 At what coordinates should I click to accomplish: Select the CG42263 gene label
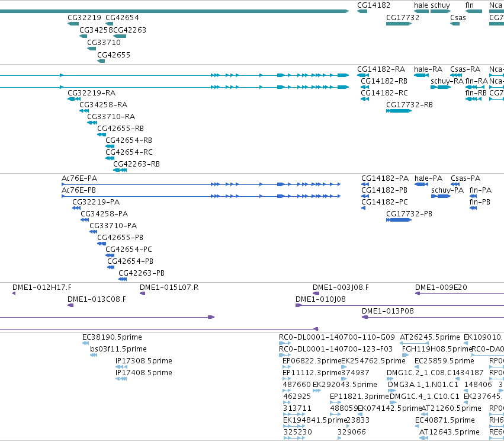point(130,30)
